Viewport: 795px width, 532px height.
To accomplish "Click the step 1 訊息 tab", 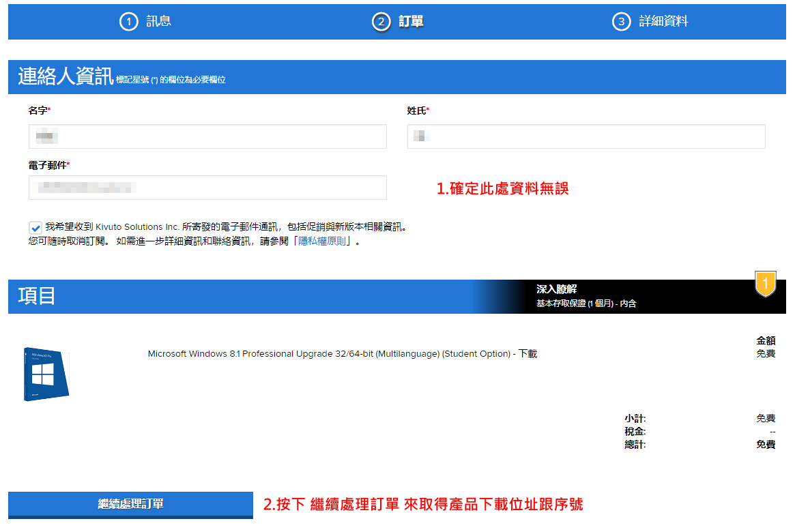I will (x=145, y=21).
